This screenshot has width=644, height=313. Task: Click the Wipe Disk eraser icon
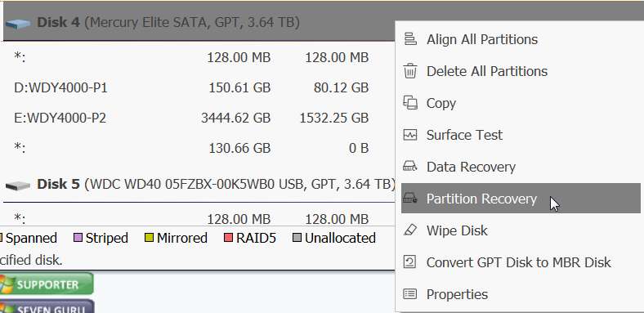coord(410,230)
